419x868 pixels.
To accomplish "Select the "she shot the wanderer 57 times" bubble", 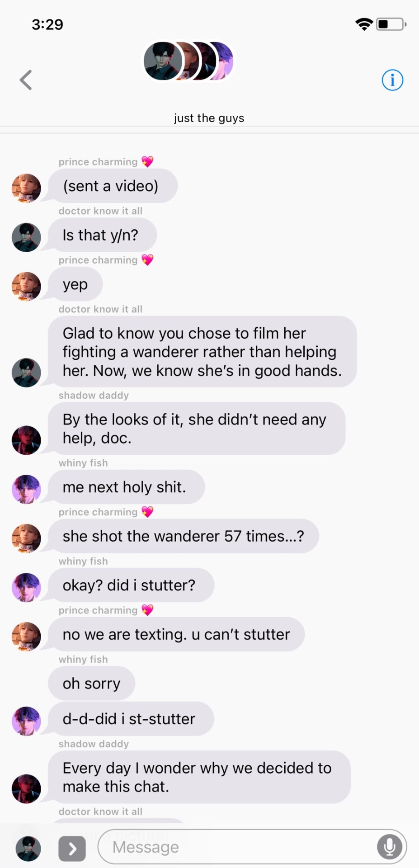I will point(183,536).
